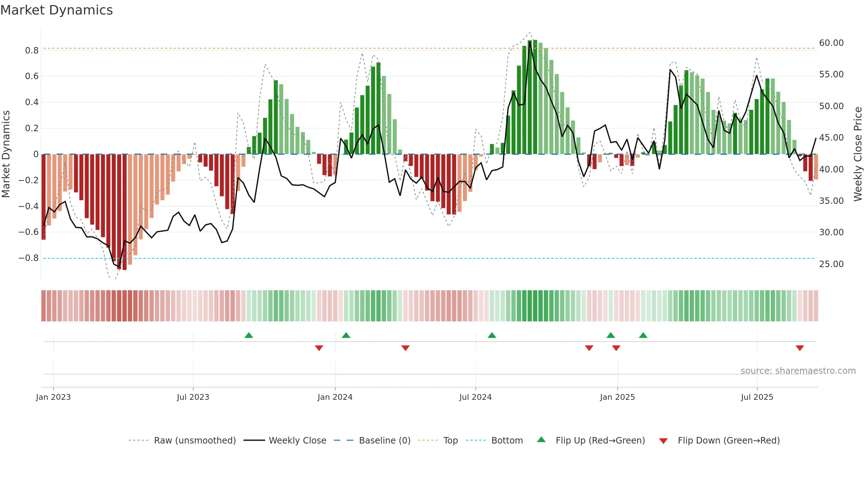Click the green flip-up marker just before Jan 2025
Screen dimensions: 868x488
pyautogui.click(x=611, y=335)
